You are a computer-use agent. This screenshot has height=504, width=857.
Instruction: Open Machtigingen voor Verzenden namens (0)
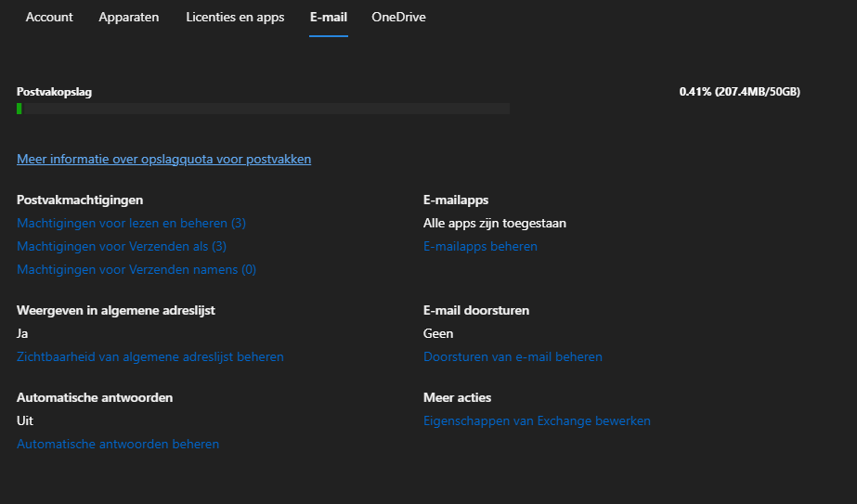click(136, 269)
